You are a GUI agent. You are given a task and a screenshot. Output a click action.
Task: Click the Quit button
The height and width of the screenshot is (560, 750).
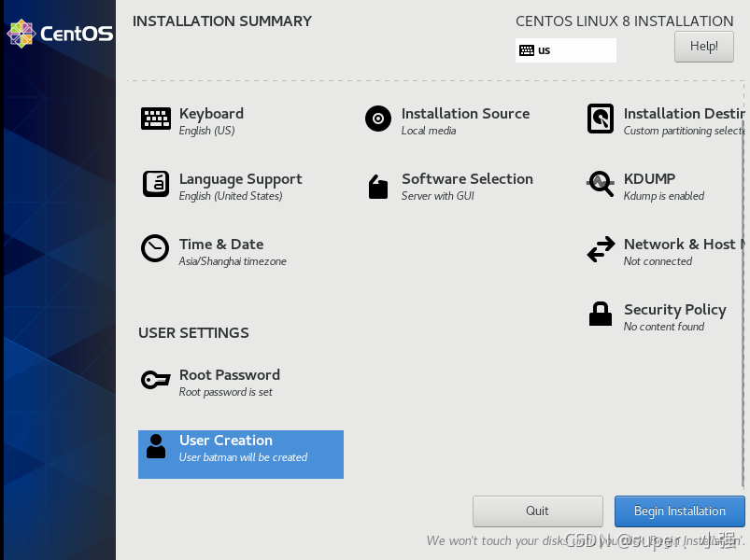(538, 511)
